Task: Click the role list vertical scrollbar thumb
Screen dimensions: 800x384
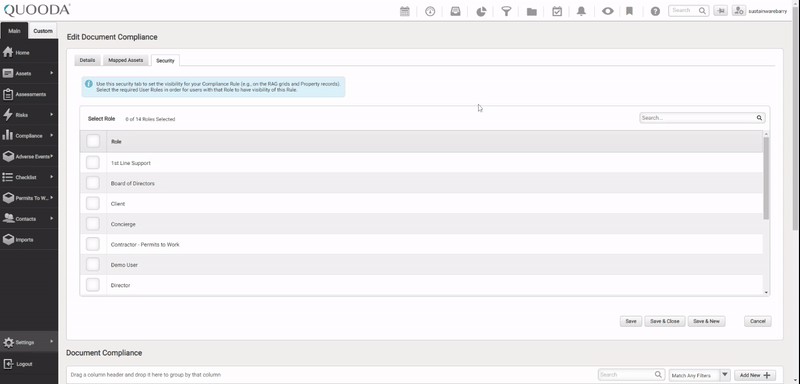Action: [766, 178]
